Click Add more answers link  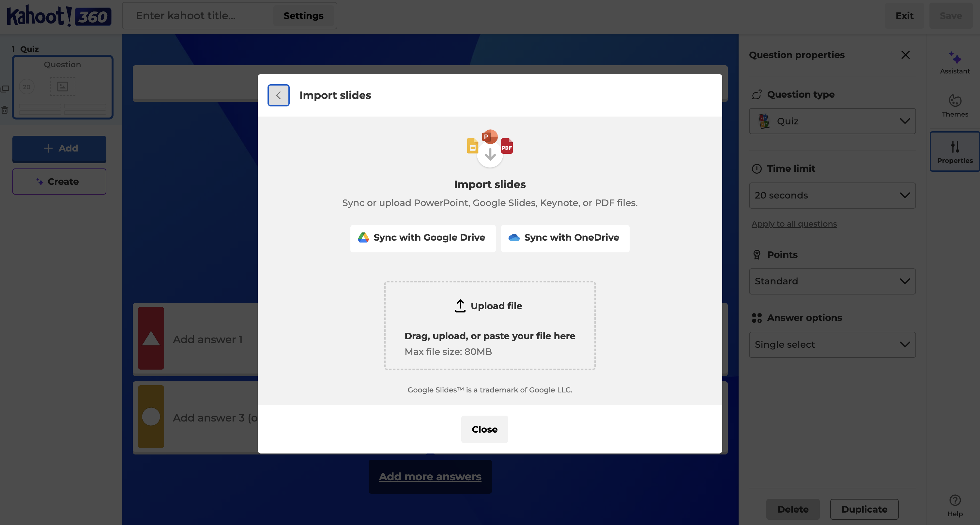pyautogui.click(x=430, y=476)
